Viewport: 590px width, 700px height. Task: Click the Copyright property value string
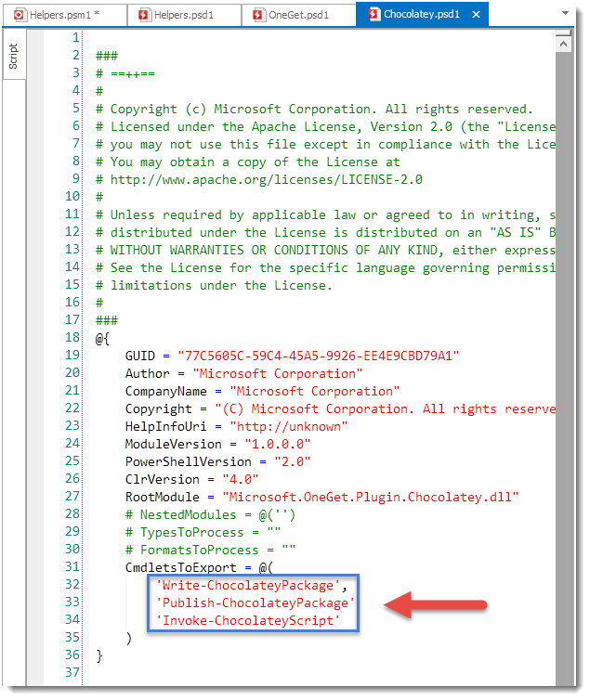pos(386,408)
